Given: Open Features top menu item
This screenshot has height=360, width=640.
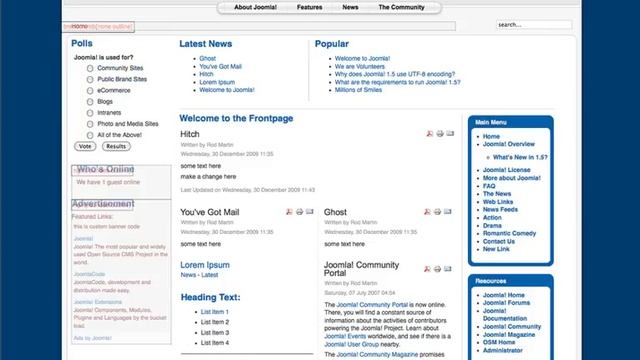Looking at the screenshot, I should coord(309,7).
